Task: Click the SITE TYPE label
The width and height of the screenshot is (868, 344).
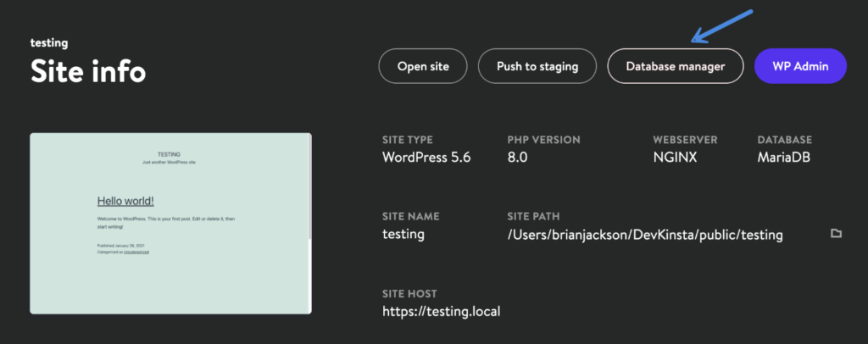Action: (x=408, y=140)
